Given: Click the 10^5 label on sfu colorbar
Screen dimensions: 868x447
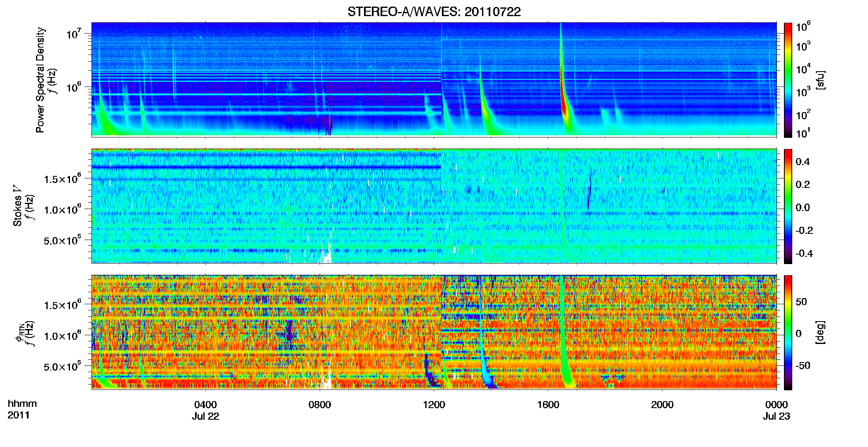Looking at the screenshot, I should pos(803,46).
